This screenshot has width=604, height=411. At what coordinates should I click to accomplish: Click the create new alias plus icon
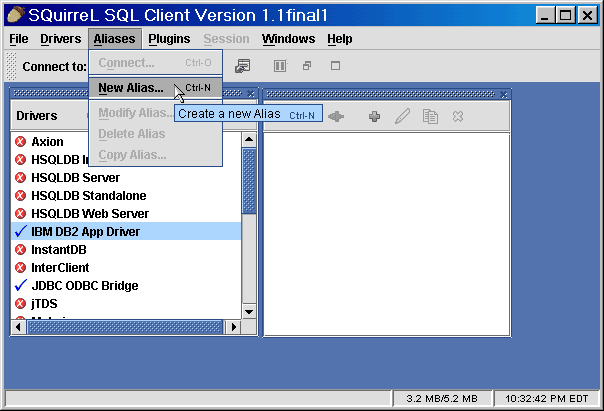pyautogui.click(x=374, y=116)
